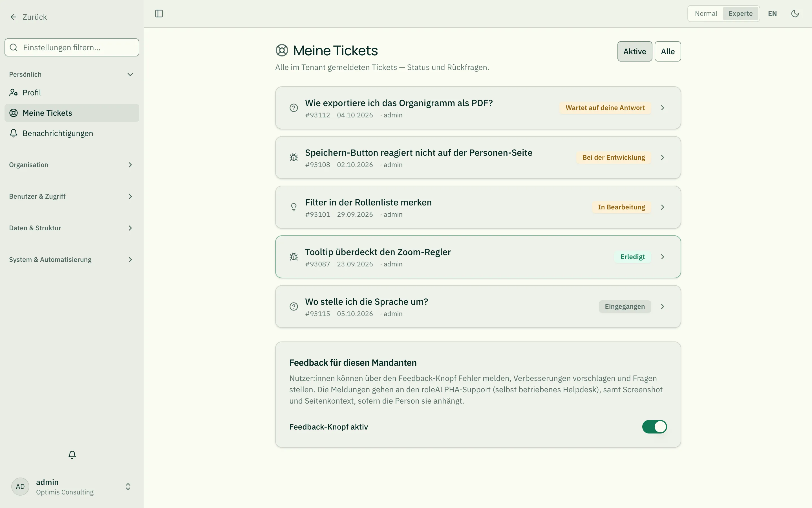
Task: Click the Meine Tickets page title
Action: coord(335,51)
